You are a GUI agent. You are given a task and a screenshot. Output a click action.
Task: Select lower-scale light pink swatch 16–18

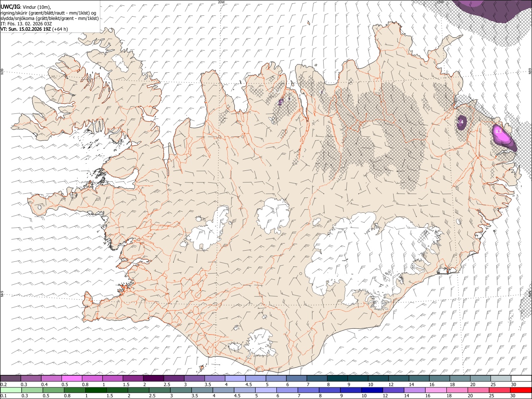436,390
